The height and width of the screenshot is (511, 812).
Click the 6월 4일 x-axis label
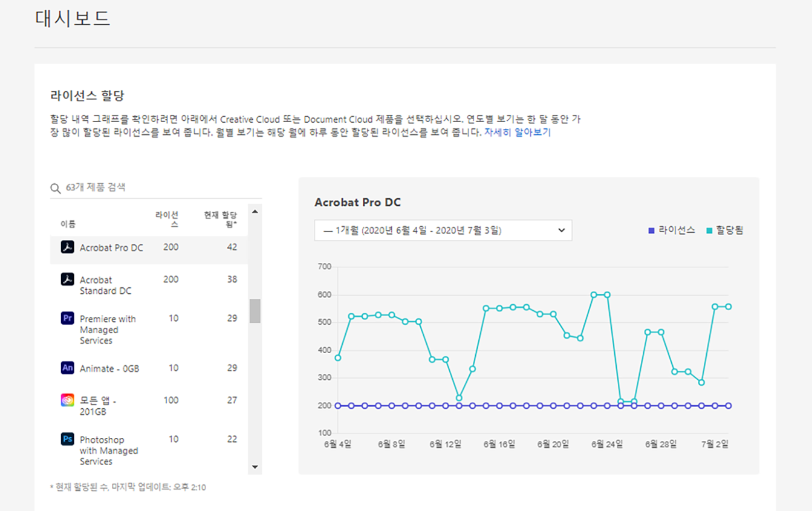click(337, 444)
